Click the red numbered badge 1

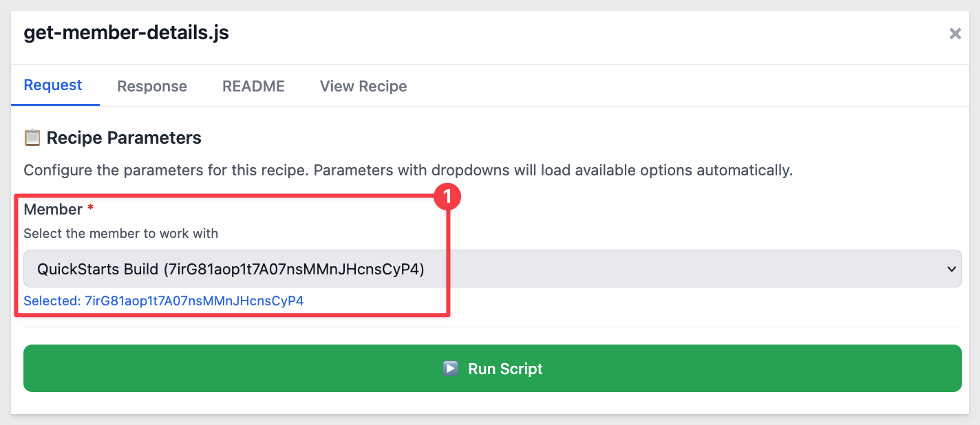[447, 197]
